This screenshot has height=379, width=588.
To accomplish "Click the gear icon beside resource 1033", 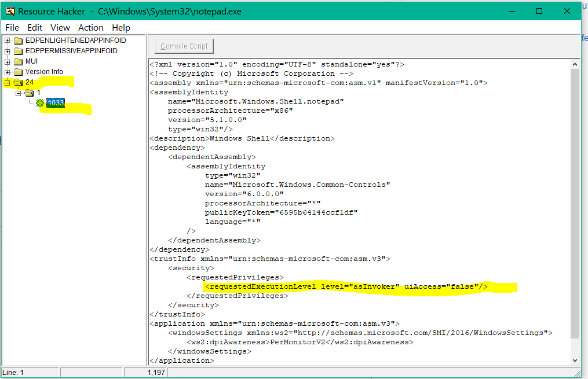I will pos(40,103).
